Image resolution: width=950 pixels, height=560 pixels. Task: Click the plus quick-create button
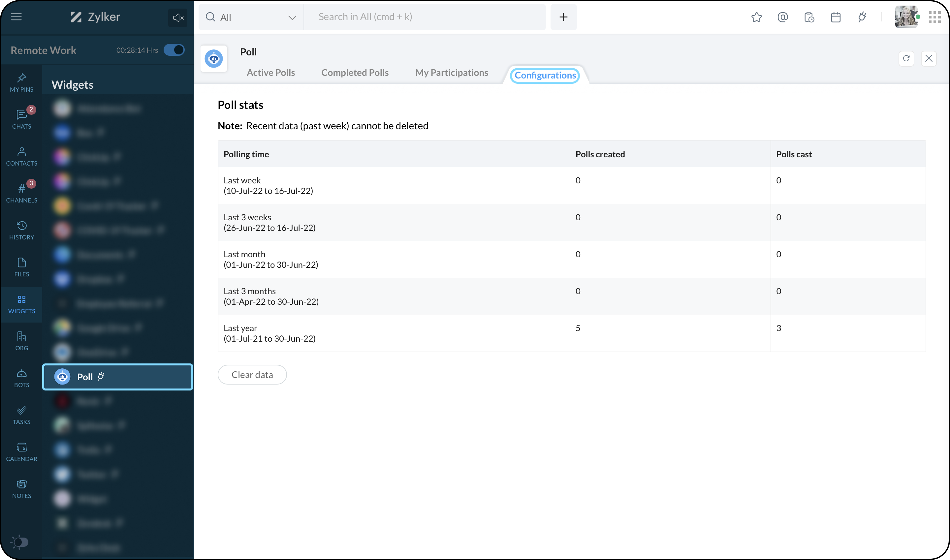(x=563, y=17)
